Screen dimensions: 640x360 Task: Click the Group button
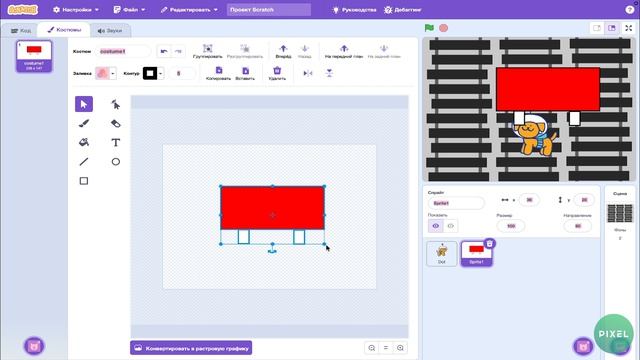point(207,51)
